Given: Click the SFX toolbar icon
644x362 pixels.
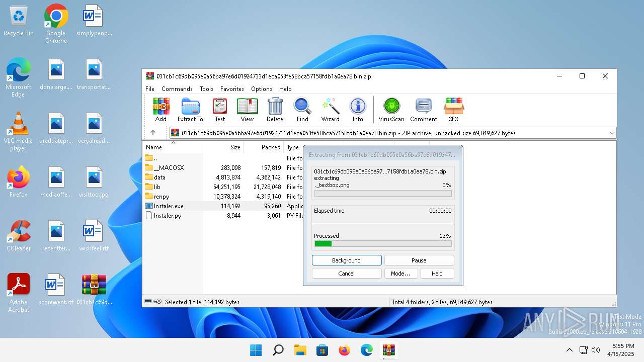Looking at the screenshot, I should pos(454,110).
